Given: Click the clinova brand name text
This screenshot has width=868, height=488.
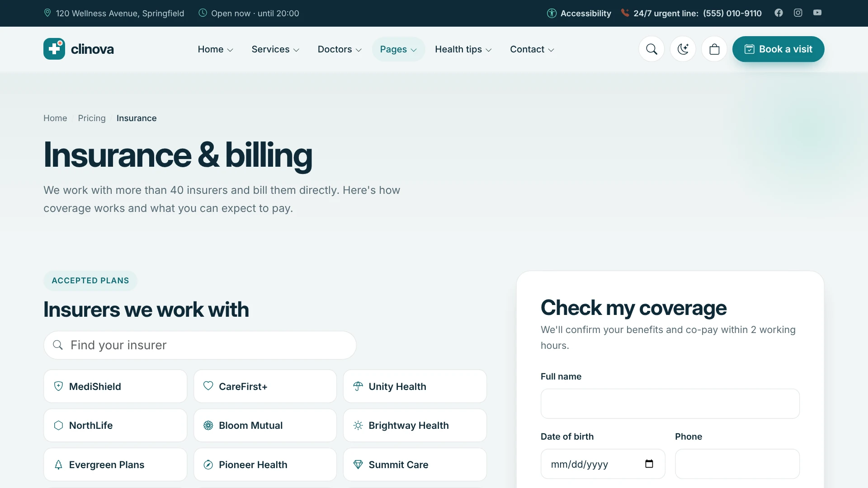Looking at the screenshot, I should pos(92,49).
